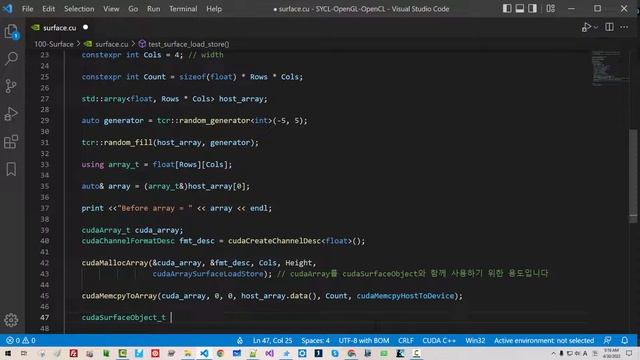This screenshot has height=360, width=640.
Task: Click line number 33 in the gutter
Action: (x=44, y=164)
